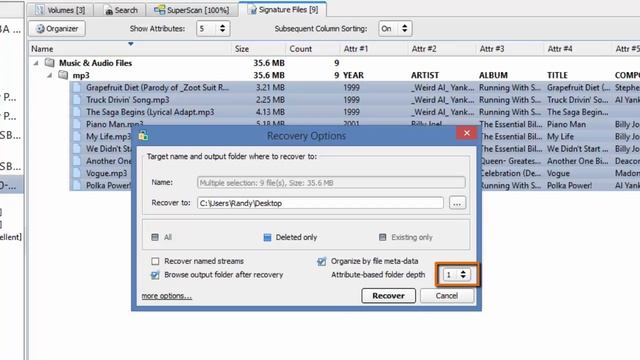Click the Piano Man title cell

[x=566, y=124]
